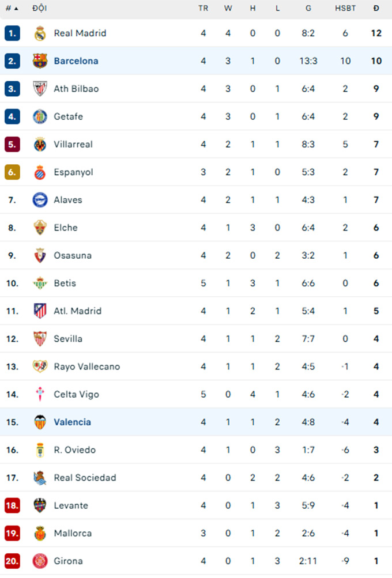
Task: Select the Atl. Madrid crest icon
Action: point(40,311)
